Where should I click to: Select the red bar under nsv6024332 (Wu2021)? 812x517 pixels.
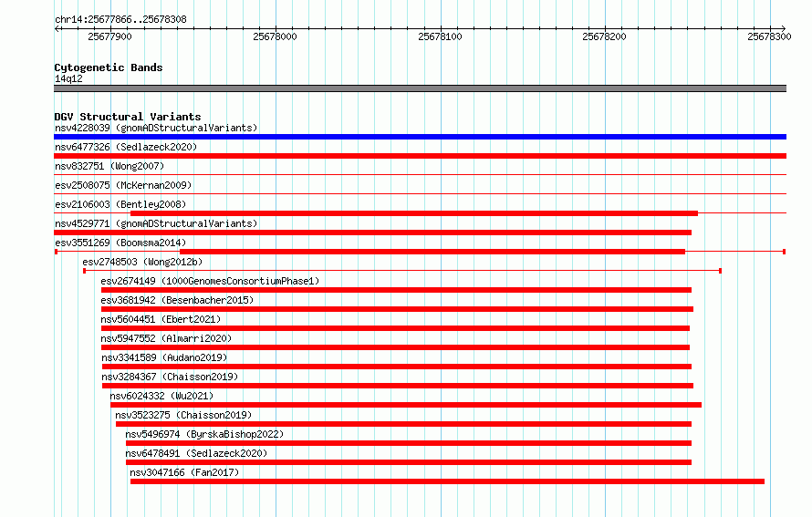tap(406, 405)
